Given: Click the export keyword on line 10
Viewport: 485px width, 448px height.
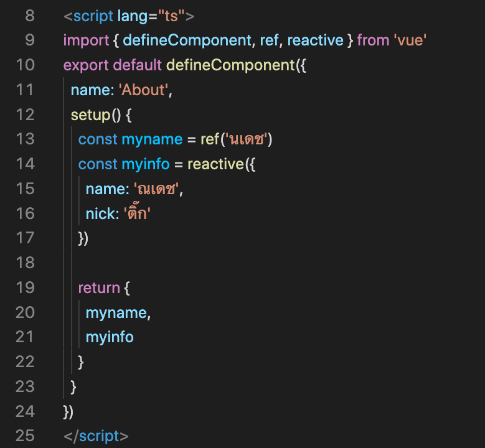Looking at the screenshot, I should [86, 65].
